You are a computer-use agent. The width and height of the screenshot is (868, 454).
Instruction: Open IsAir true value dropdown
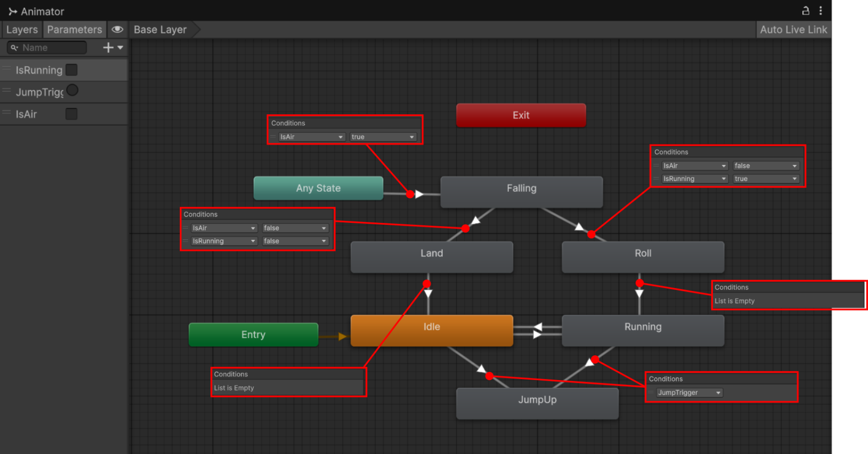383,137
